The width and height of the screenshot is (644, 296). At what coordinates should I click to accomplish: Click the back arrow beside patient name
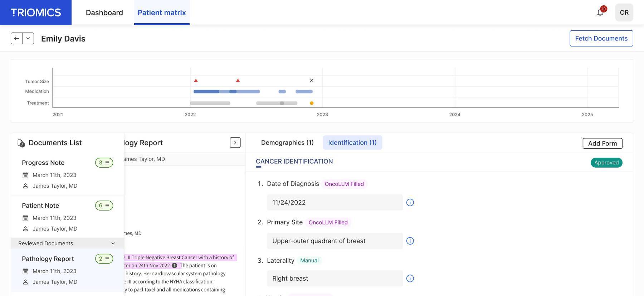pos(16,38)
